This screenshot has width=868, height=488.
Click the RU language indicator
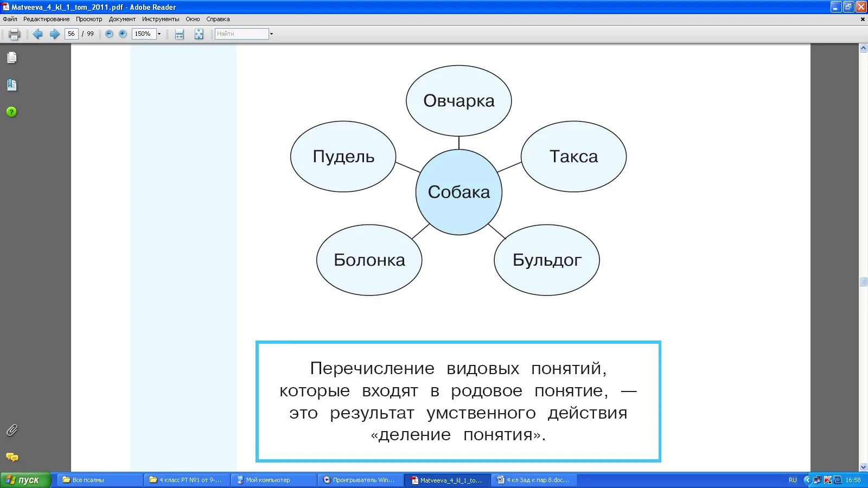click(x=793, y=480)
